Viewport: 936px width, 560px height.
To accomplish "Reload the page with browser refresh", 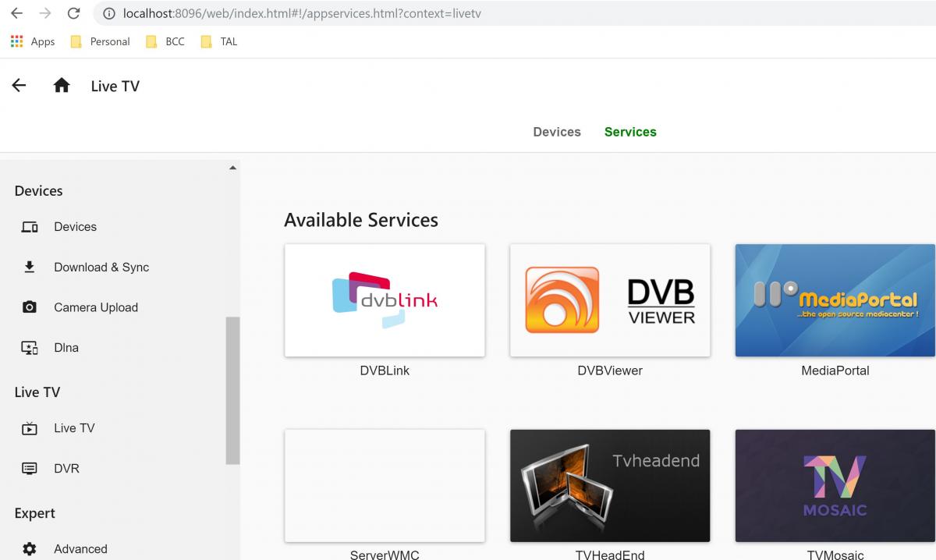I will point(73,13).
